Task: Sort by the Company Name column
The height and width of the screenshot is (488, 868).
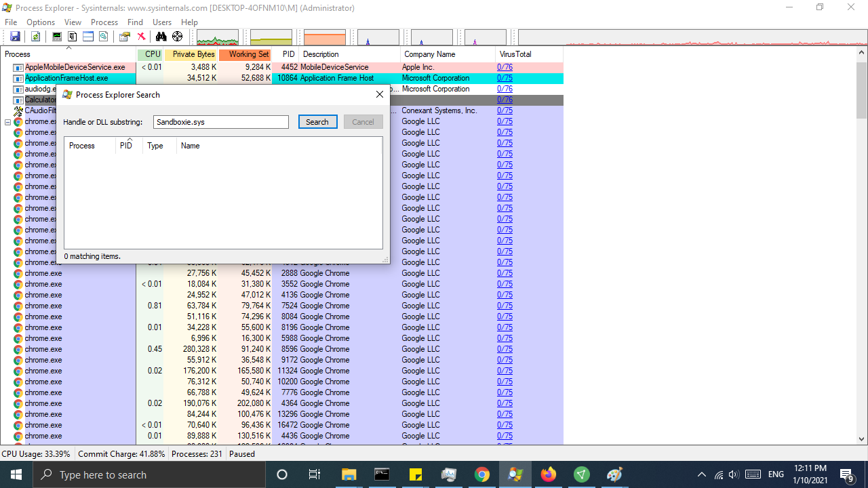Action: 448,54
